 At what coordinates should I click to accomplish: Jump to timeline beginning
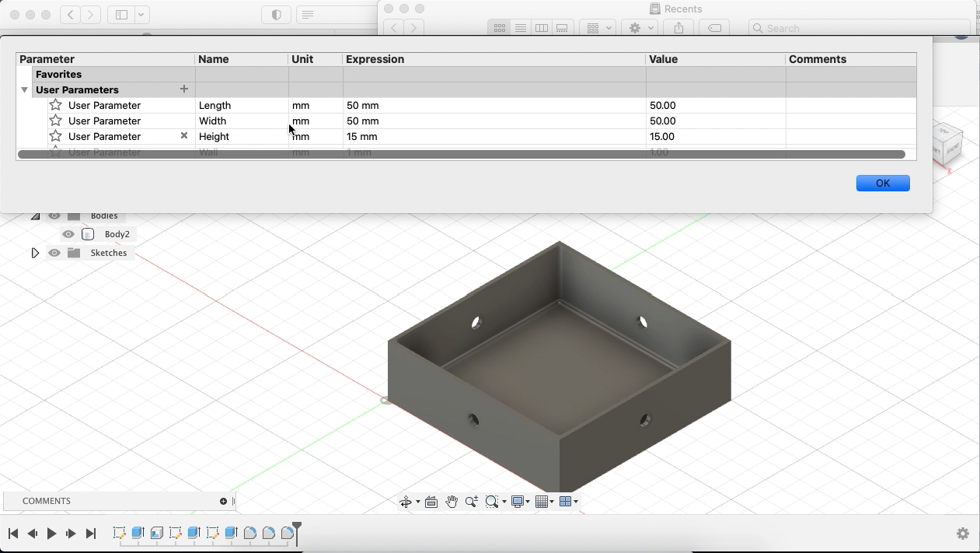point(13,534)
